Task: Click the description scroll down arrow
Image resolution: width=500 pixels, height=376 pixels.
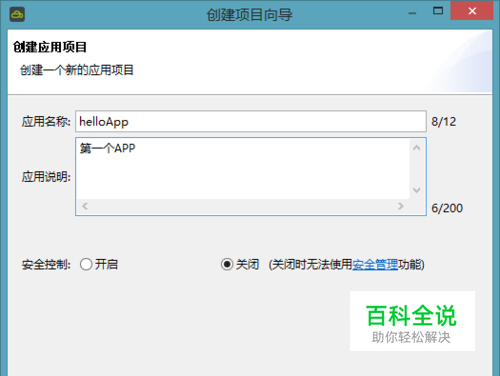Action: (417, 190)
